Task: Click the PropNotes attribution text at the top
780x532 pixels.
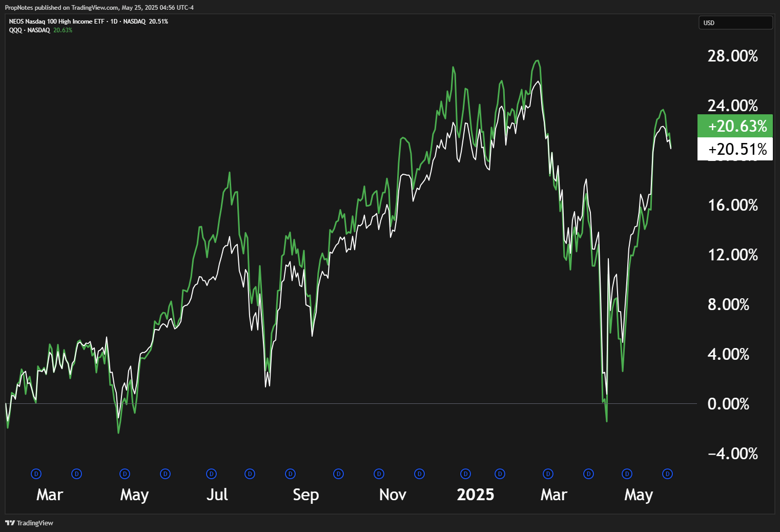Action: pos(99,7)
